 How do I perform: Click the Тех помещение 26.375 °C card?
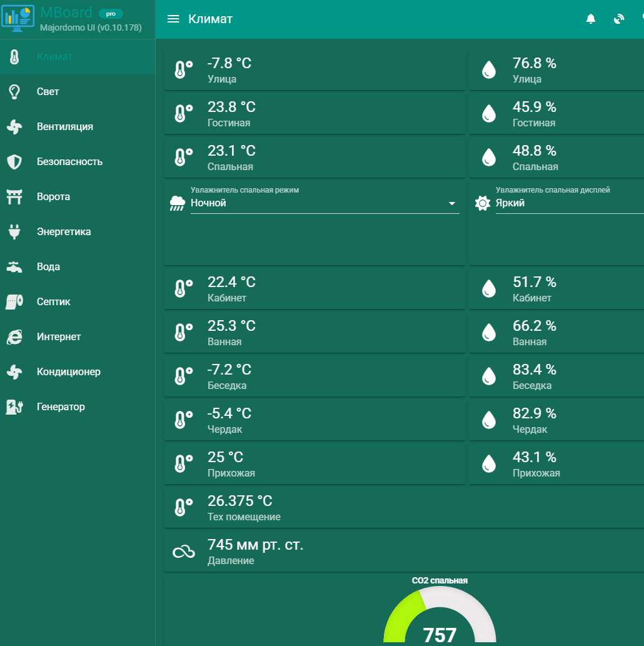coord(404,508)
